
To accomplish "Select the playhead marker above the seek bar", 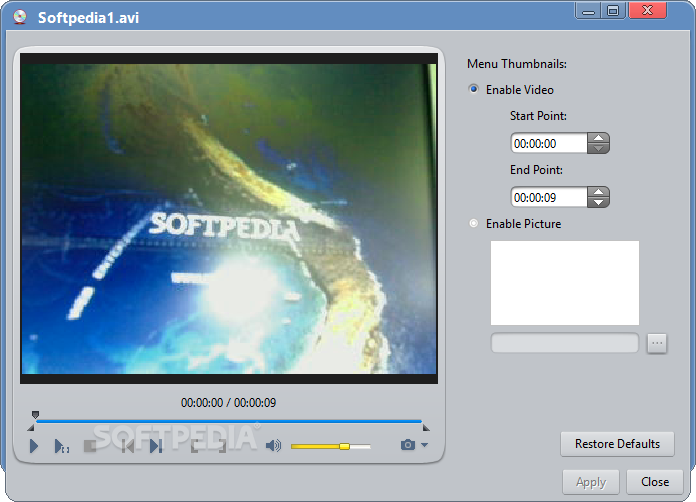I will [x=35, y=415].
